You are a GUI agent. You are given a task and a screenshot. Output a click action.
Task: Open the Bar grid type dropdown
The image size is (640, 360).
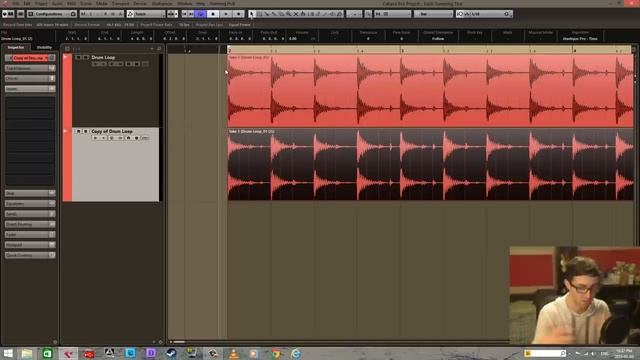(433, 14)
